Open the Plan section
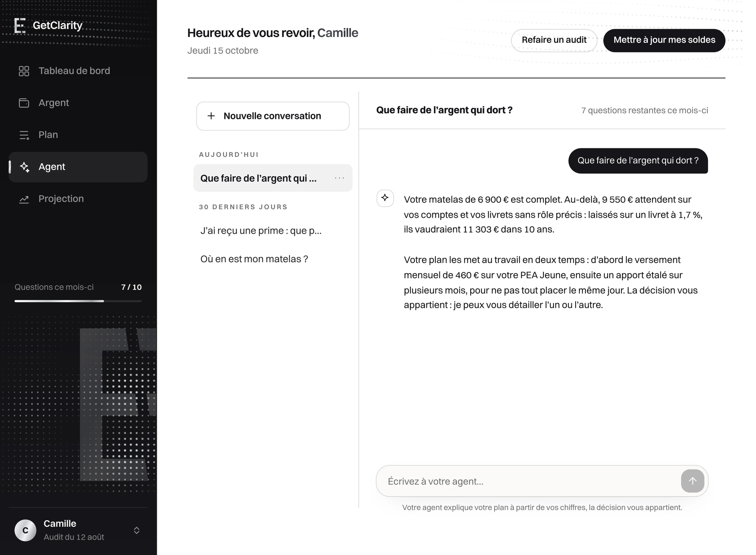 click(x=78, y=135)
